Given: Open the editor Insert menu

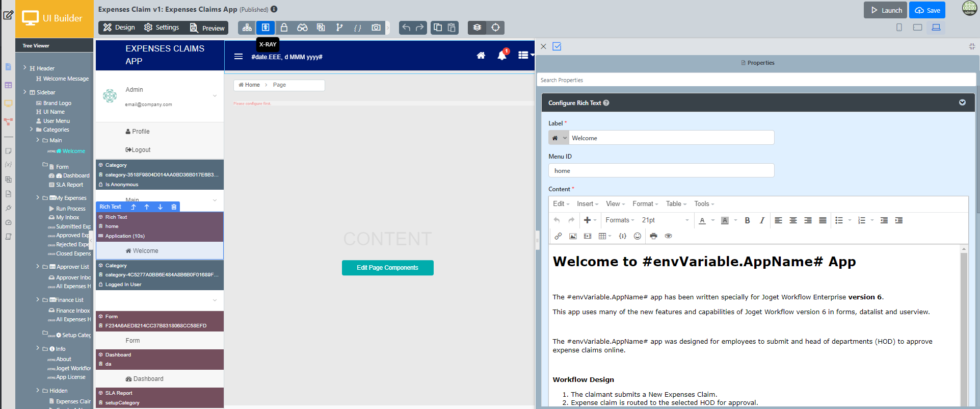Looking at the screenshot, I should tap(588, 204).
